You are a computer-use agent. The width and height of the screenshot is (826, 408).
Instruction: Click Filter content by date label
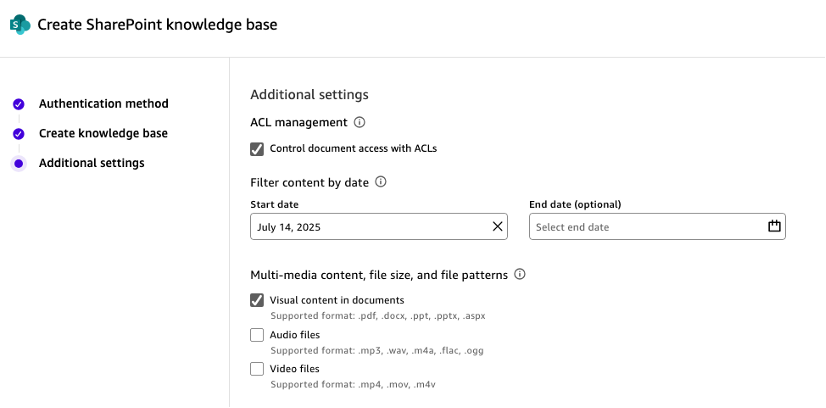(309, 183)
